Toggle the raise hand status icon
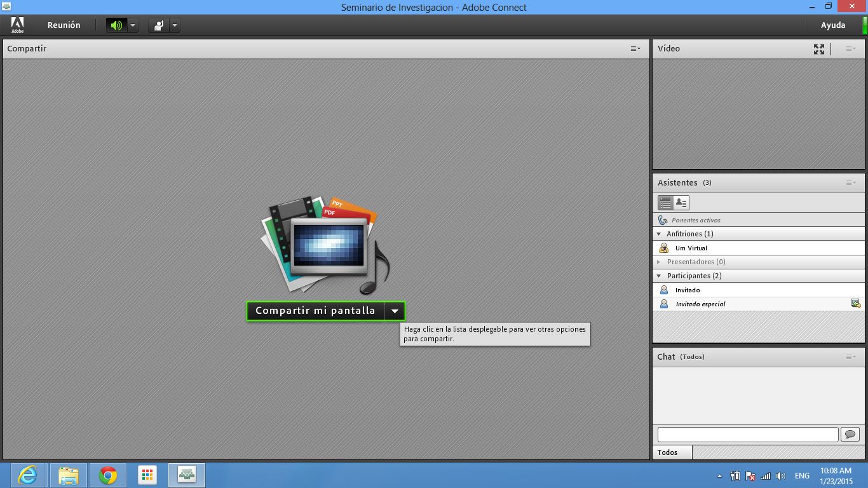Viewport: 868px width, 488px height. [x=158, y=25]
